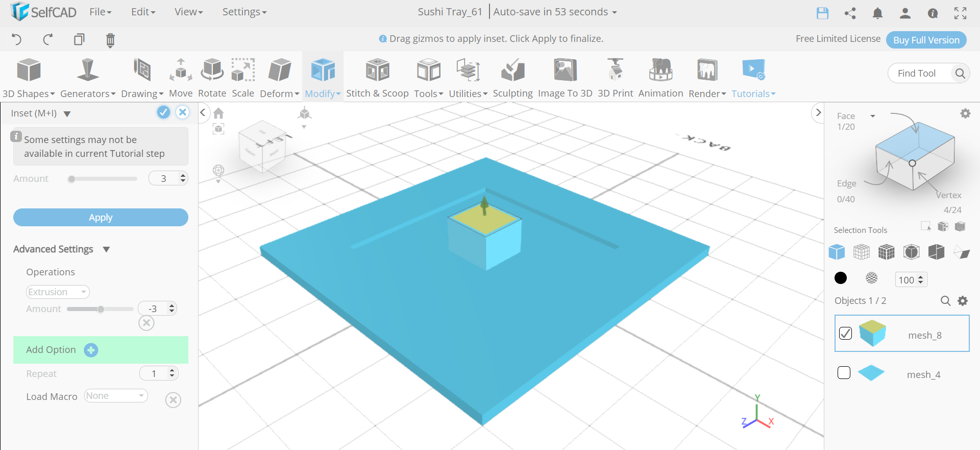The width and height of the screenshot is (980, 450).
Task: Select the Move tool
Action: point(181,78)
